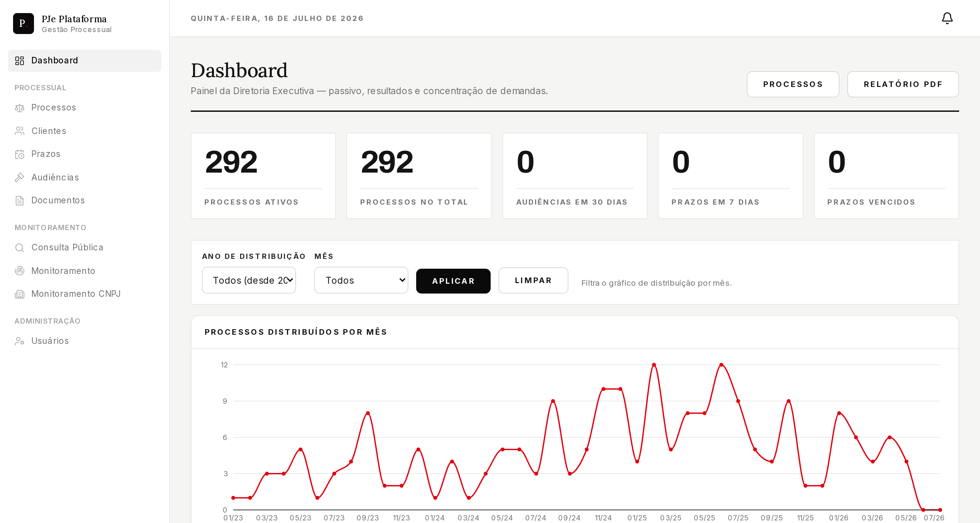This screenshot has width=980, height=523.
Task: Click the Processos scales icon
Action: coord(19,108)
